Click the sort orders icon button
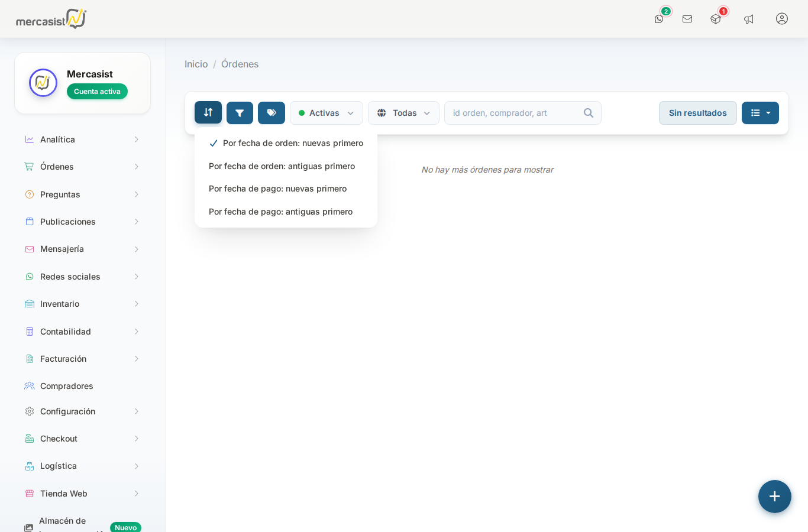The height and width of the screenshot is (532, 808). 208,112
